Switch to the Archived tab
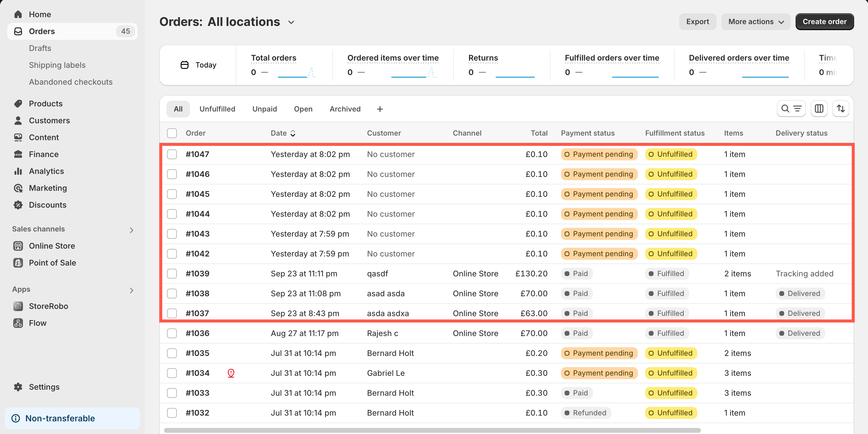868x434 pixels. point(345,109)
